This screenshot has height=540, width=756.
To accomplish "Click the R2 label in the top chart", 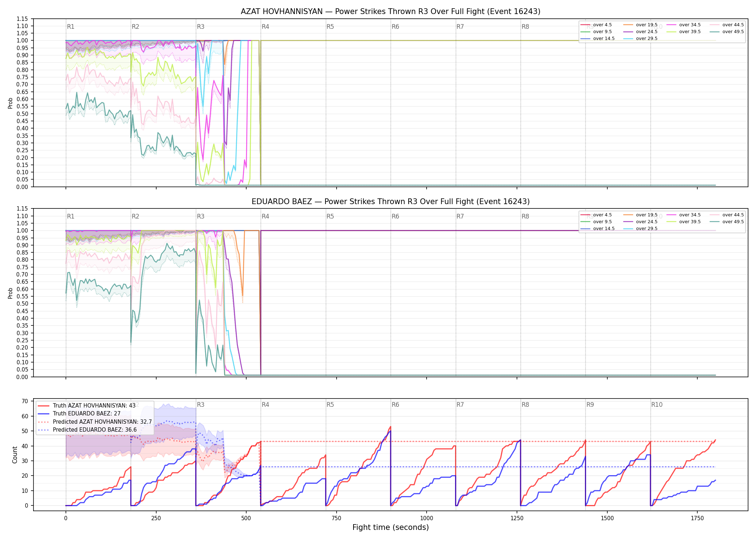I will (135, 27).
